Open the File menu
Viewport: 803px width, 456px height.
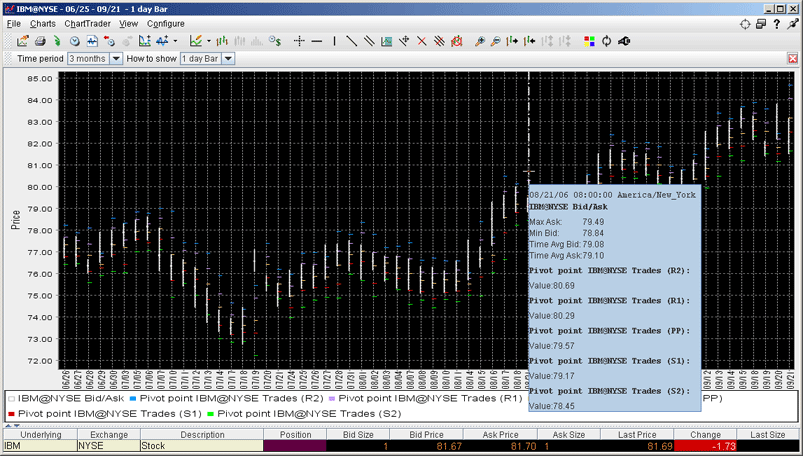pyautogui.click(x=14, y=24)
